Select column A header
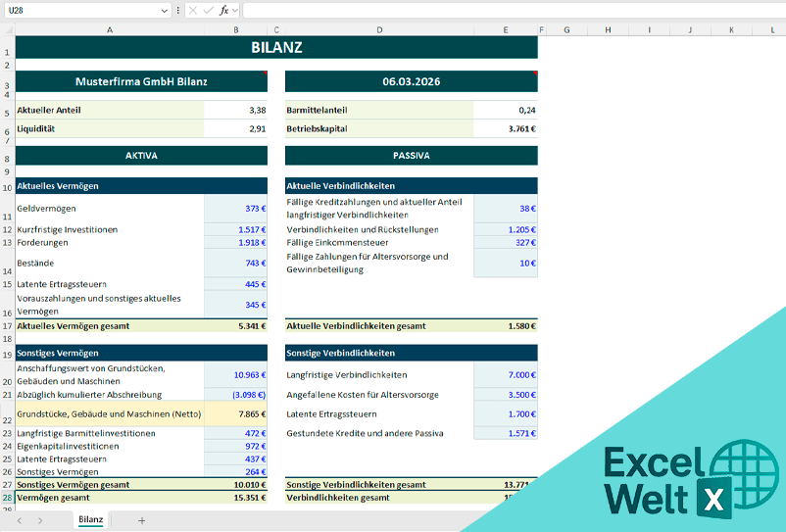Viewport: 786px width, 532px height. (x=109, y=30)
